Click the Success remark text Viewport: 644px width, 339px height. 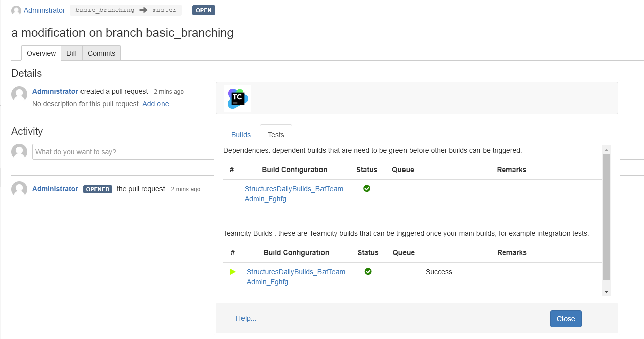(x=439, y=272)
